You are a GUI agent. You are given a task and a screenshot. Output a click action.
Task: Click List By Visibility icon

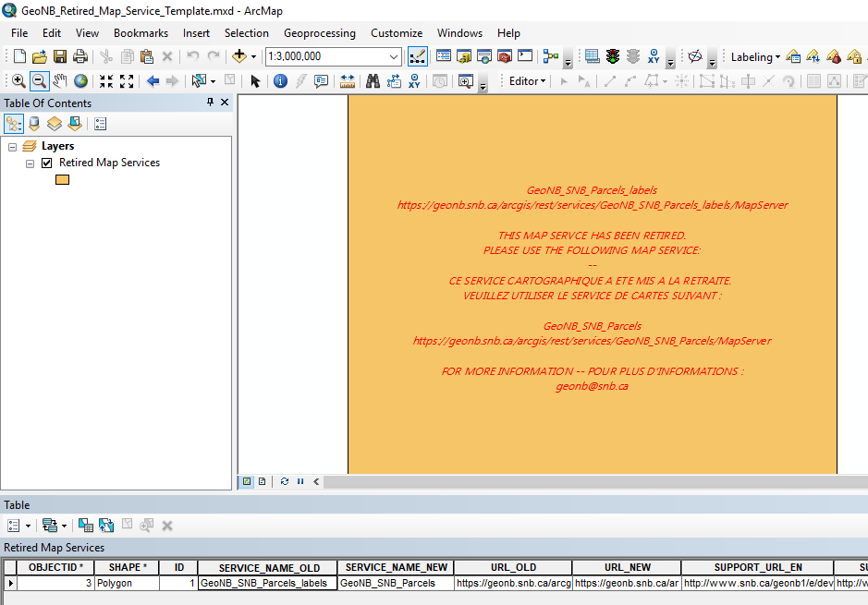[55, 124]
